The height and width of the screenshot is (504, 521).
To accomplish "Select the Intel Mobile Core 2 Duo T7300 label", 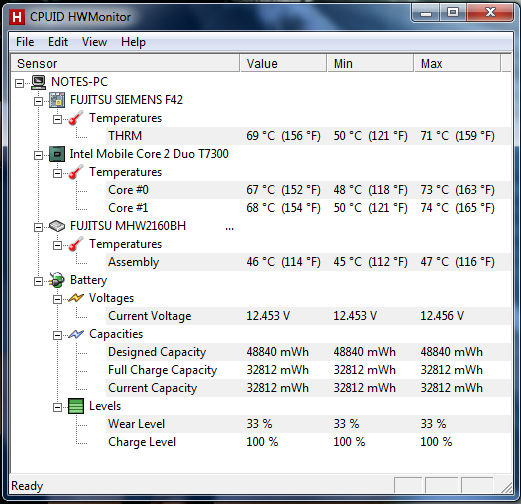I will 149,154.
